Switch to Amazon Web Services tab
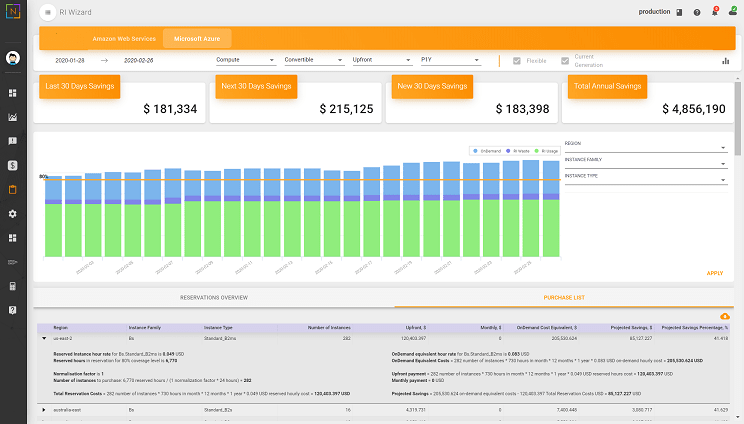The height and width of the screenshot is (424, 744). tap(124, 39)
